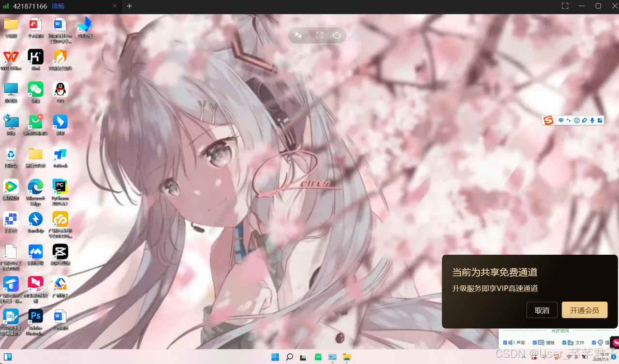Toggle the 文件 file permission checkbox
Image resolution: width=619 pixels, height=364 pixels.
click(x=564, y=343)
